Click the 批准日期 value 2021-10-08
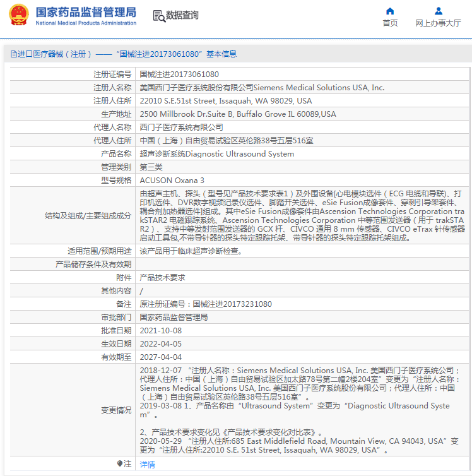The height and width of the screenshot is (476, 472). coord(160,330)
